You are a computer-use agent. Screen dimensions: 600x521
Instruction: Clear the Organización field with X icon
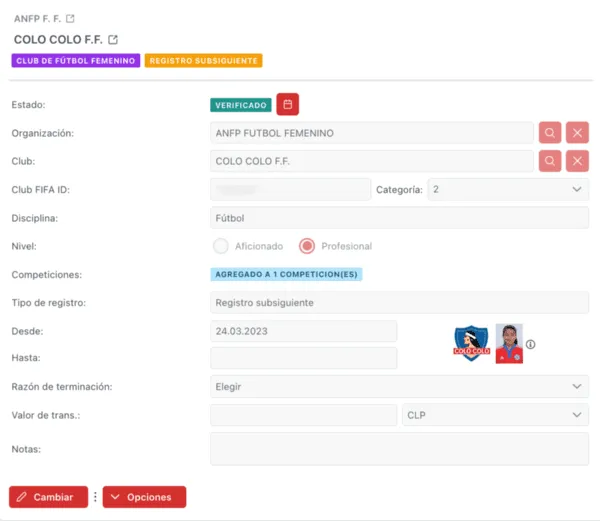577,133
